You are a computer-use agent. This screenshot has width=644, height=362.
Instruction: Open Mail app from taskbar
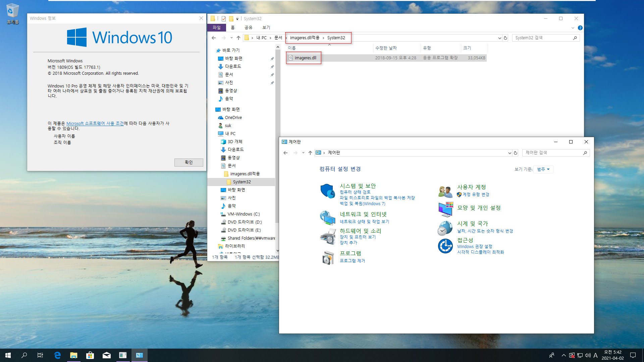(106, 355)
